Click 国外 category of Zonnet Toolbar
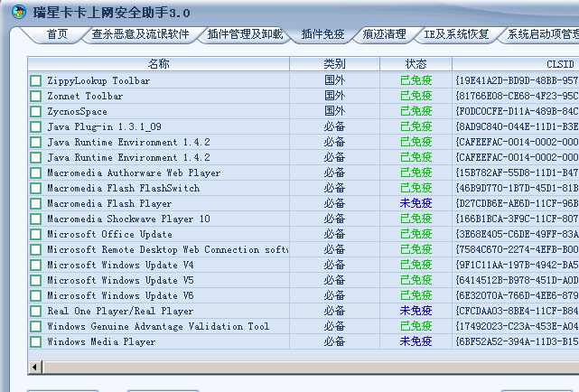579x392 pixels. [334, 96]
